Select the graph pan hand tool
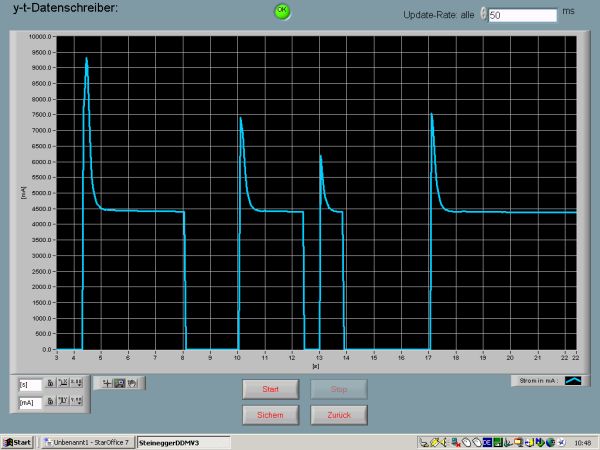 pos(132,383)
